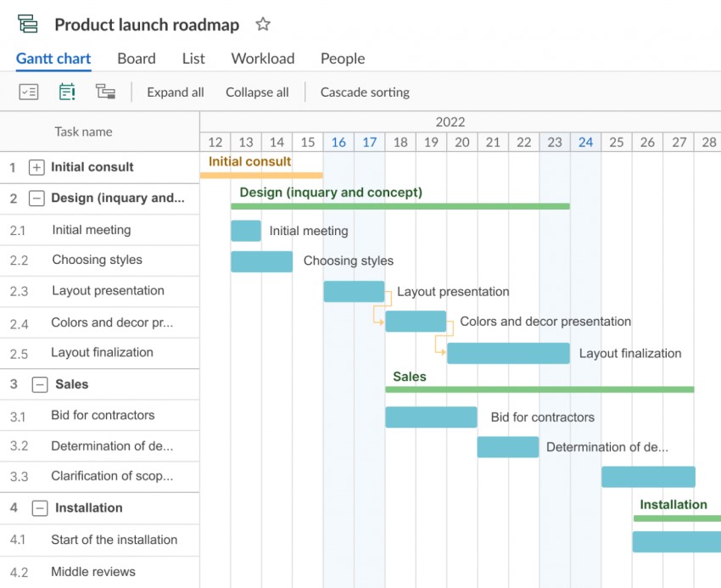Click the star to favorite this project
The width and height of the screenshot is (721, 588).
coord(263,25)
